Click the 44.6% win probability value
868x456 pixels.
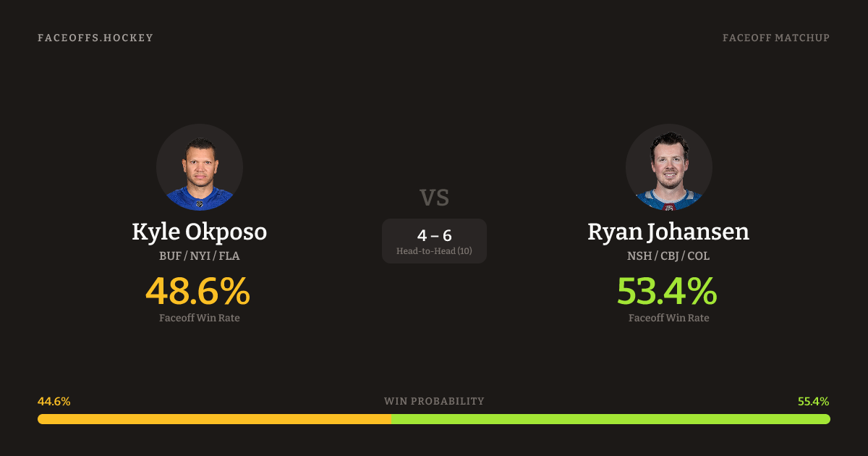(x=54, y=401)
